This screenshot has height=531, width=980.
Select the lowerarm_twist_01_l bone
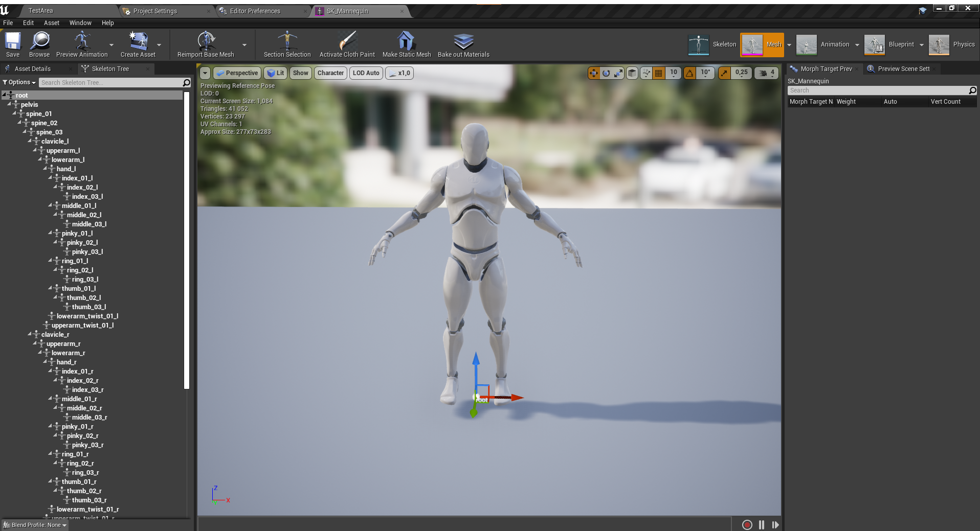coord(87,316)
